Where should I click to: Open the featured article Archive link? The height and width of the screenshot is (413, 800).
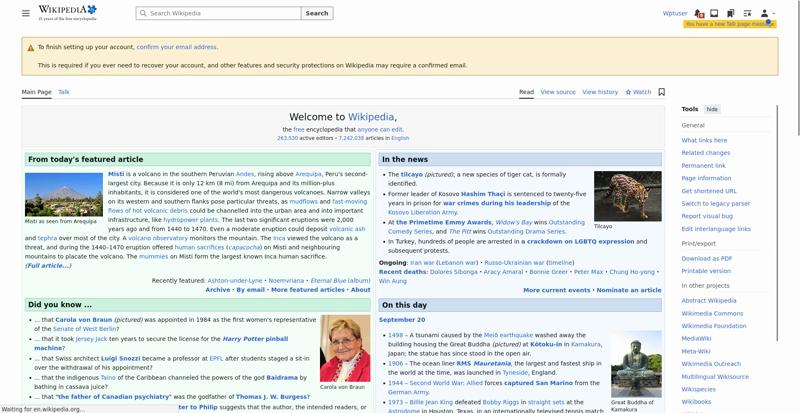click(x=218, y=289)
